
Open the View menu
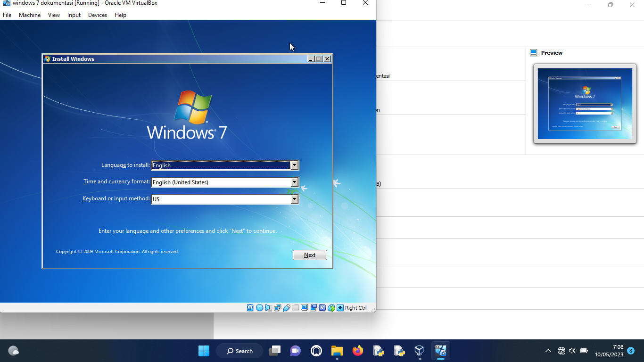tap(54, 15)
